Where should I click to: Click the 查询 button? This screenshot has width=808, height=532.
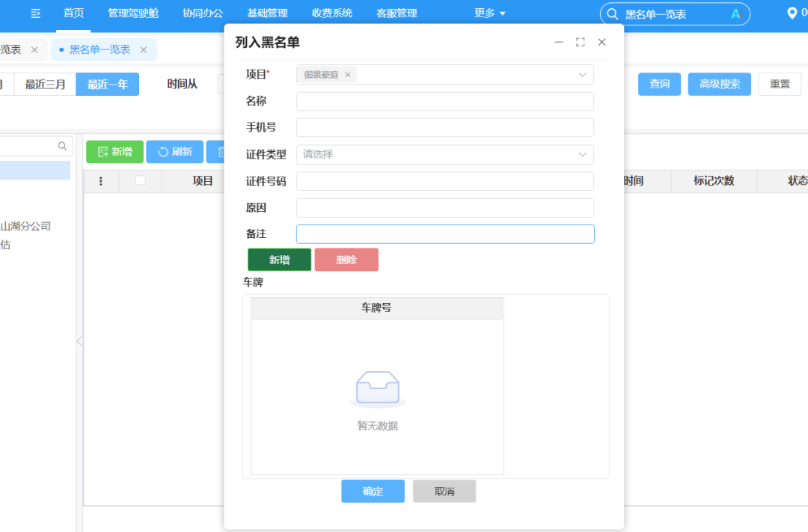(x=659, y=84)
